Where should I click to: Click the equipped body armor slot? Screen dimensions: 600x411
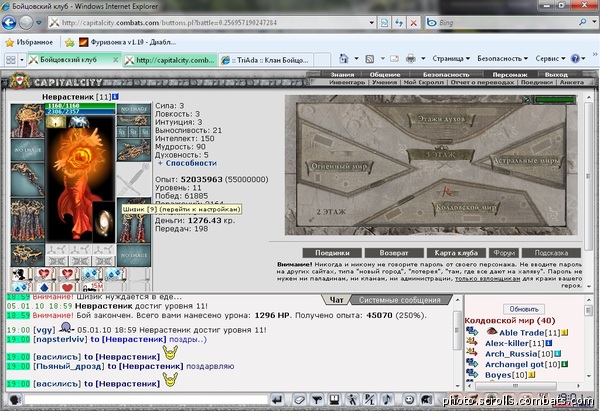[27, 220]
